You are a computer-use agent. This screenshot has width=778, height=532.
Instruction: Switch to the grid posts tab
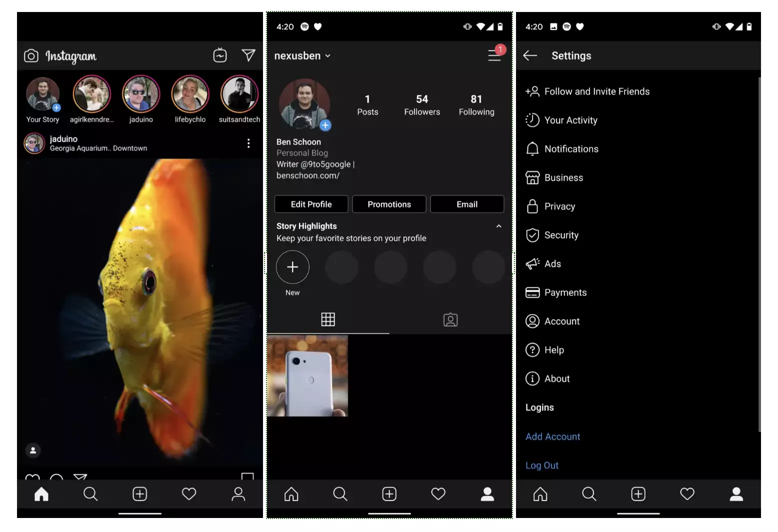(328, 319)
